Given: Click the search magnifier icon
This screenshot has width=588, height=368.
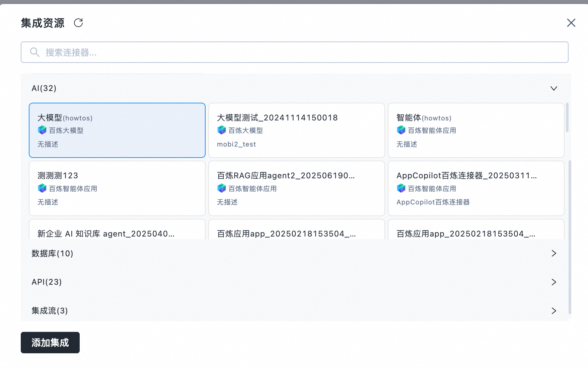Looking at the screenshot, I should pos(35,52).
